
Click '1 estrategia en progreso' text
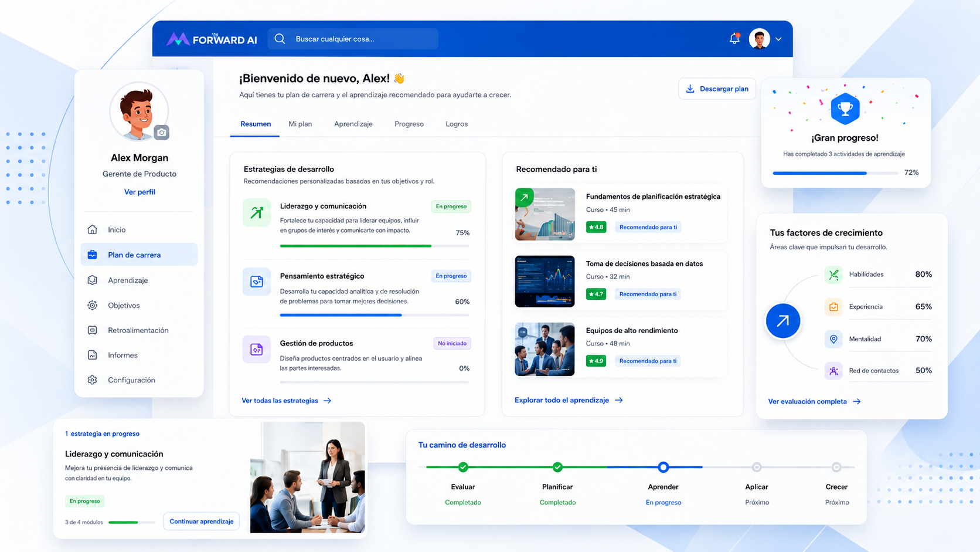click(x=103, y=434)
